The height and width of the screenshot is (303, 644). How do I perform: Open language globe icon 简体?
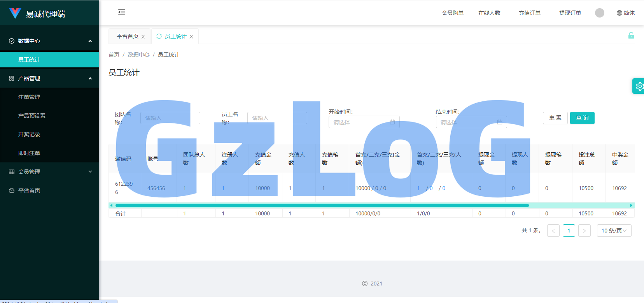625,13
